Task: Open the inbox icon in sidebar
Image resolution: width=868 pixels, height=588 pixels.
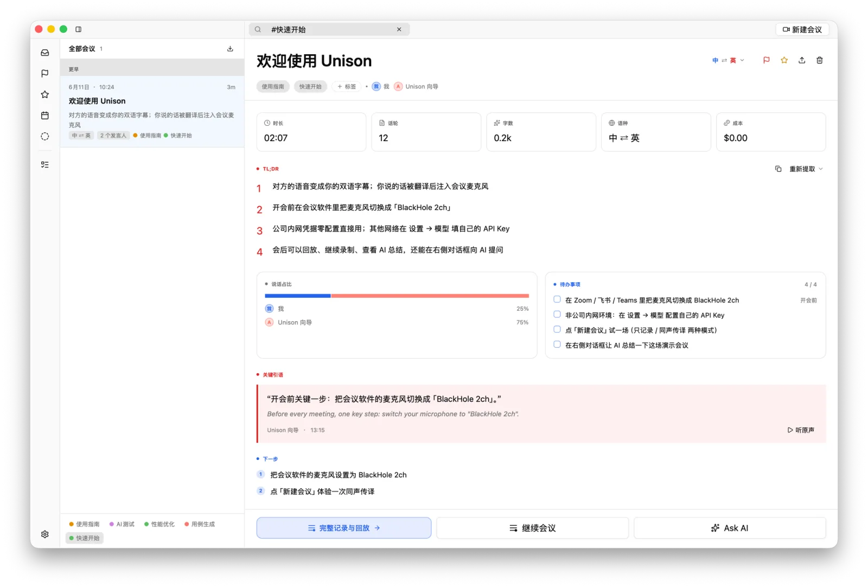Action: click(x=45, y=53)
